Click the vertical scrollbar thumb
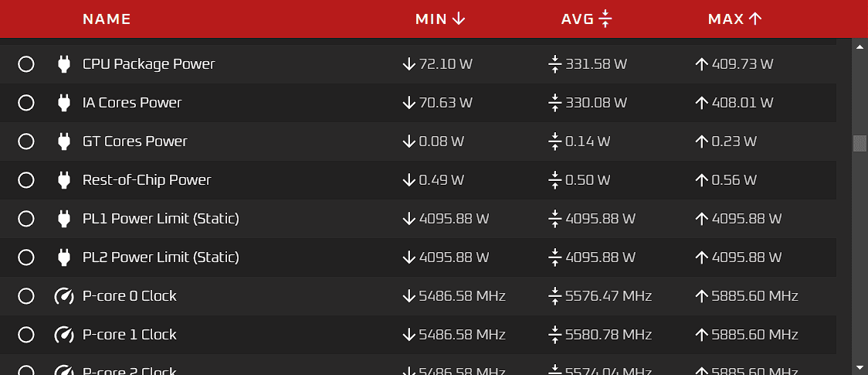This screenshot has height=375, width=868. [860, 144]
